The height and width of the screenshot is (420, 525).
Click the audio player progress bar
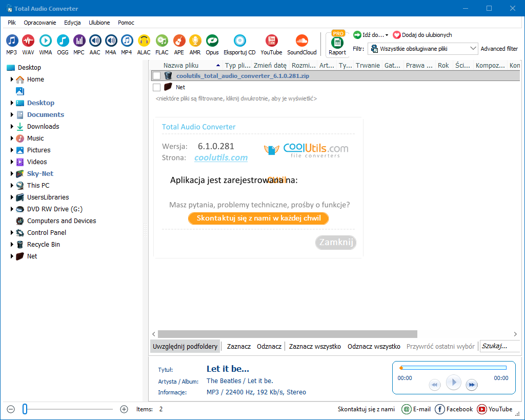(453, 368)
